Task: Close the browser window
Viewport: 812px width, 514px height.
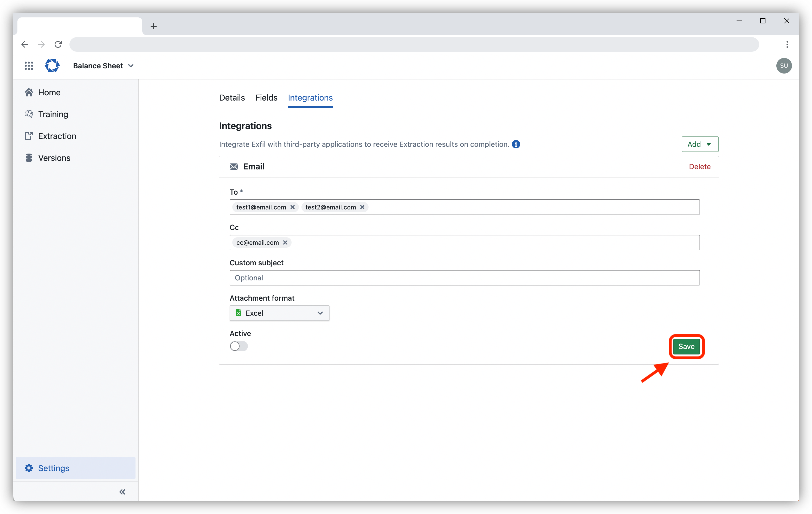Action: pos(786,21)
